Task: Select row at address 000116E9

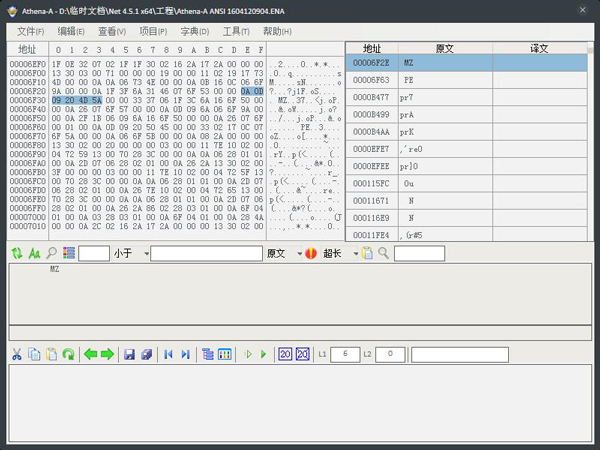Action: click(466, 218)
